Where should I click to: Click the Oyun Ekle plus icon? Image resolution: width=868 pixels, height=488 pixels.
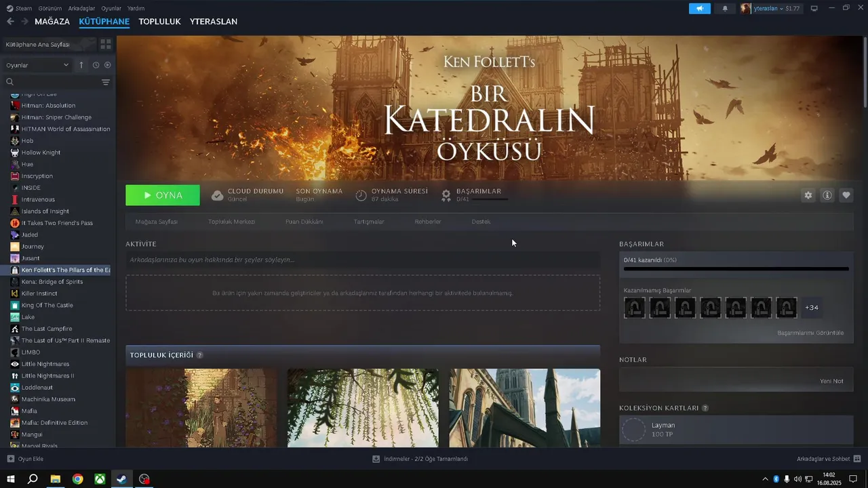(x=10, y=459)
